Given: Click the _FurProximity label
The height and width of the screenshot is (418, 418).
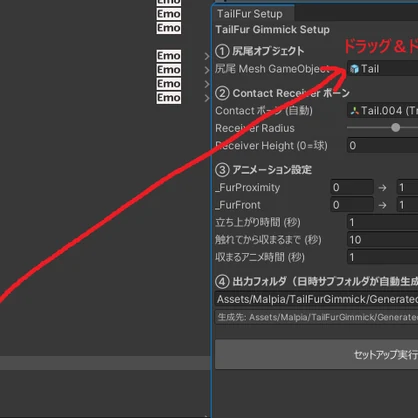Looking at the screenshot, I should point(248,187).
